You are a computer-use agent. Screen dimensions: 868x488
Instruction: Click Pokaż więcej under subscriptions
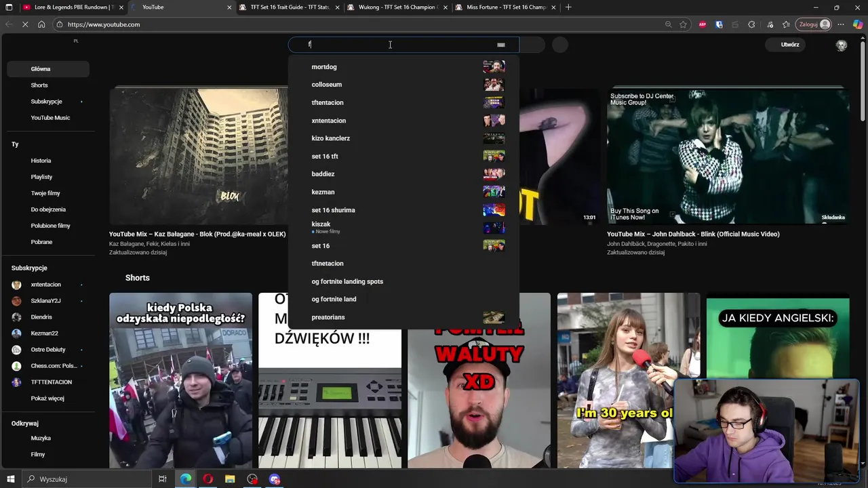pyautogui.click(x=47, y=399)
